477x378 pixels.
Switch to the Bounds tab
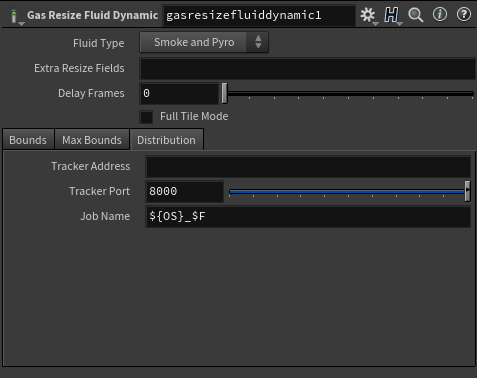coord(28,140)
